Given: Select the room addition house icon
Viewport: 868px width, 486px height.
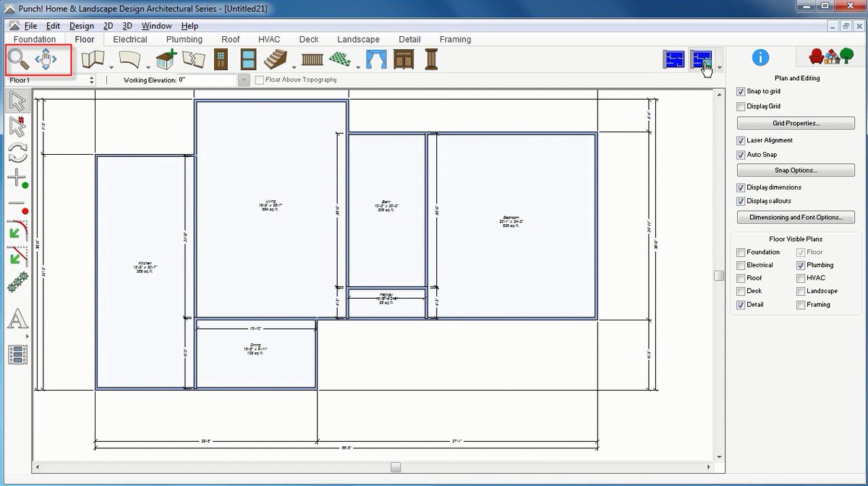Looking at the screenshot, I should pos(167,59).
